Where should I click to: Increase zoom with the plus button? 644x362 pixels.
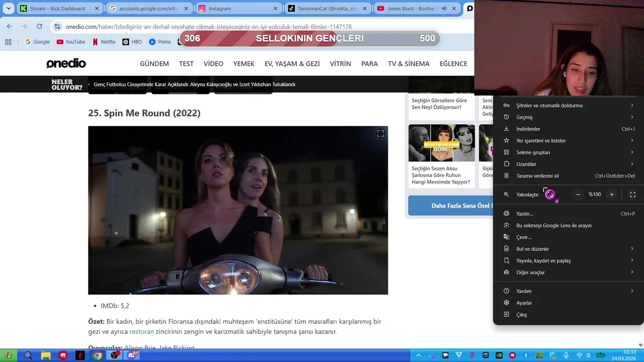click(x=612, y=195)
